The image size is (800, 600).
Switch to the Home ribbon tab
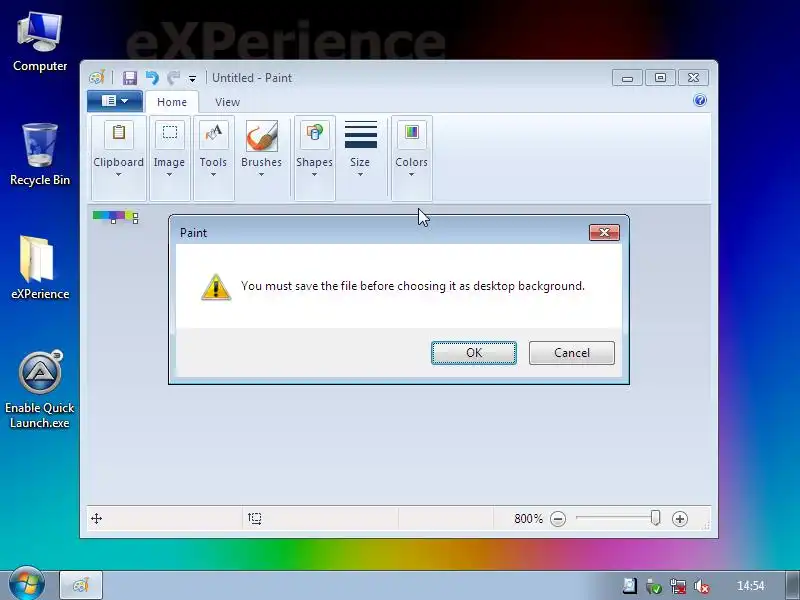pyautogui.click(x=172, y=102)
